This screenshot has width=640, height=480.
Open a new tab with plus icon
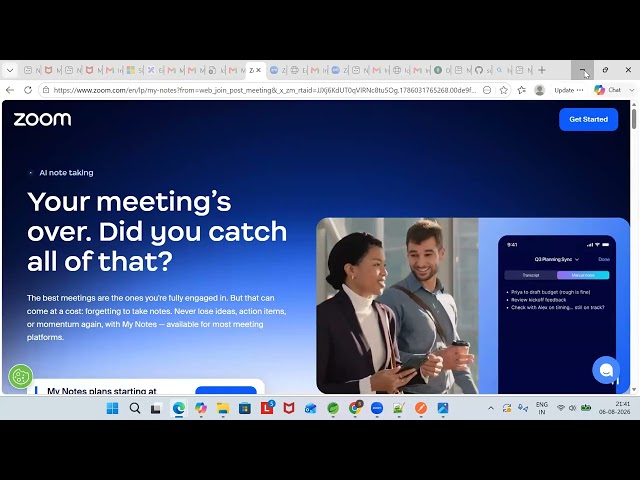[542, 70]
